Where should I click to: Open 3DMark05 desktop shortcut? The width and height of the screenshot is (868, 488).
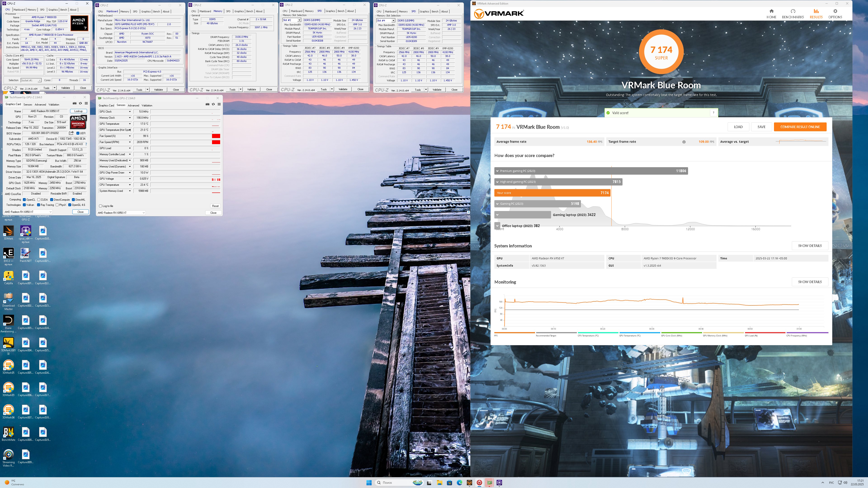click(x=8, y=367)
